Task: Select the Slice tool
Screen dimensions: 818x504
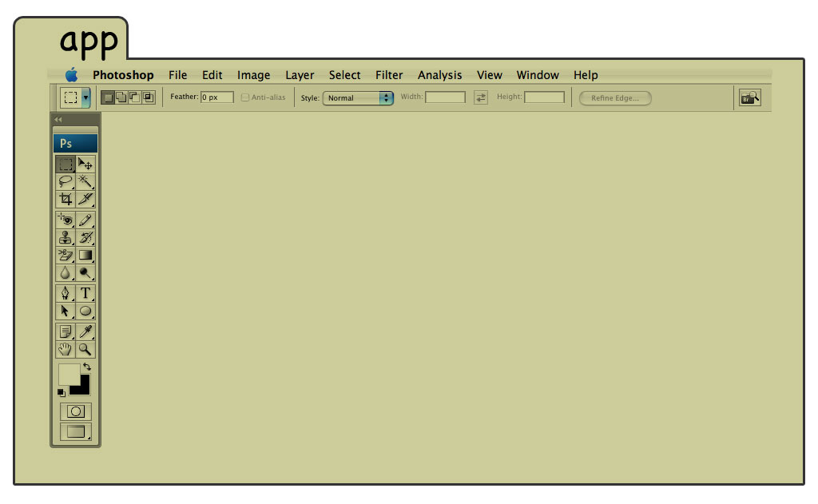Action: [x=85, y=200]
